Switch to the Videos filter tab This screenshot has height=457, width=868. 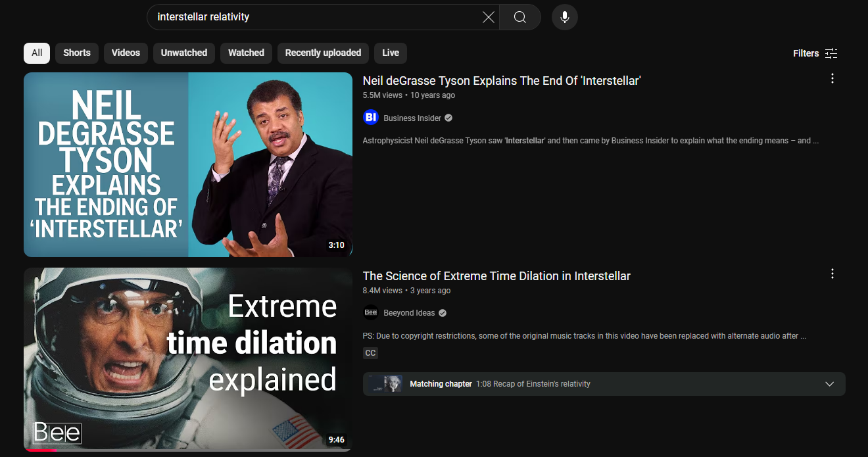tap(126, 53)
